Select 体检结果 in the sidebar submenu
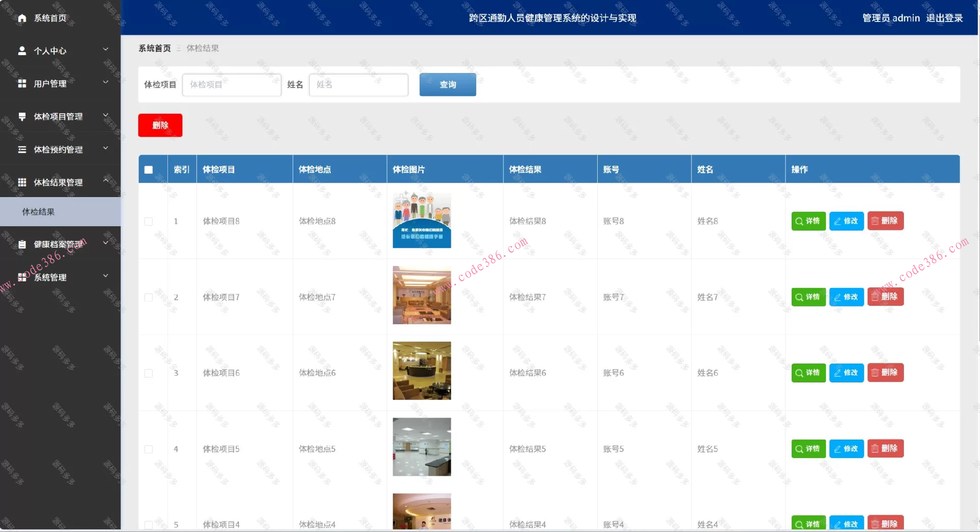Viewport: 980px width, 532px height. [38, 211]
